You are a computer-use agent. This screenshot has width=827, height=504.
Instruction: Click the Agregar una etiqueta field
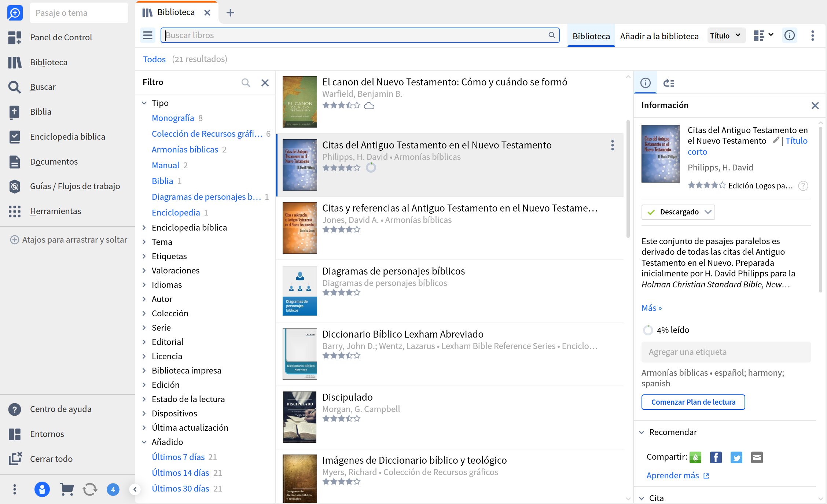click(726, 352)
